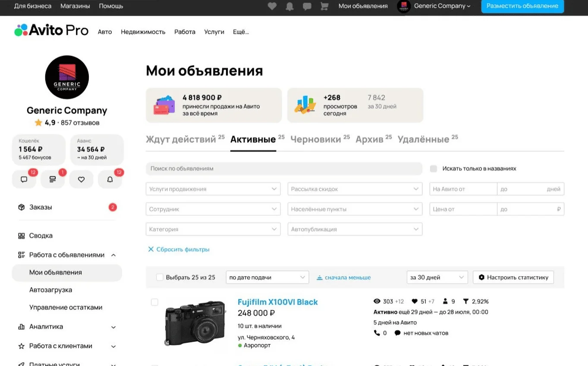Click sidebar bell button with 12 badge

pyautogui.click(x=110, y=180)
